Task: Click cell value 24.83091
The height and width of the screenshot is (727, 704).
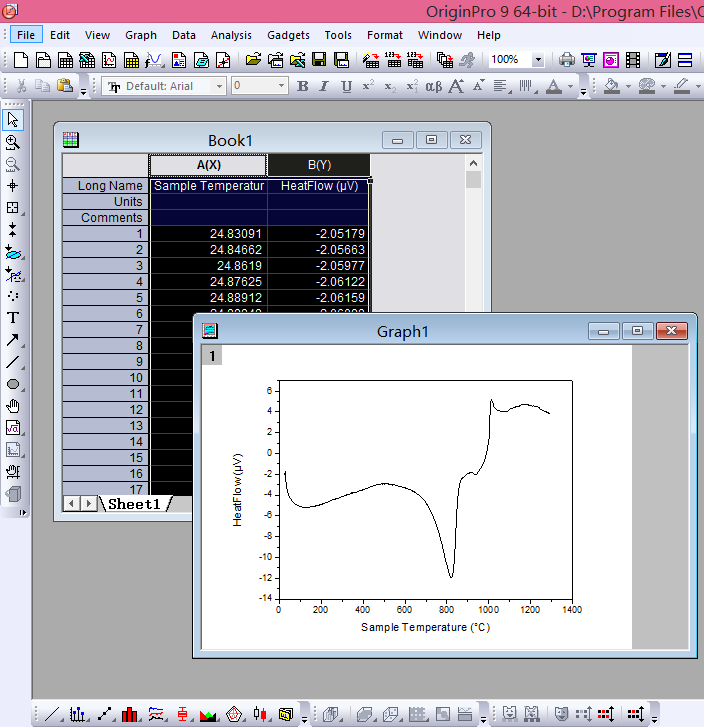Action: pyautogui.click(x=209, y=233)
